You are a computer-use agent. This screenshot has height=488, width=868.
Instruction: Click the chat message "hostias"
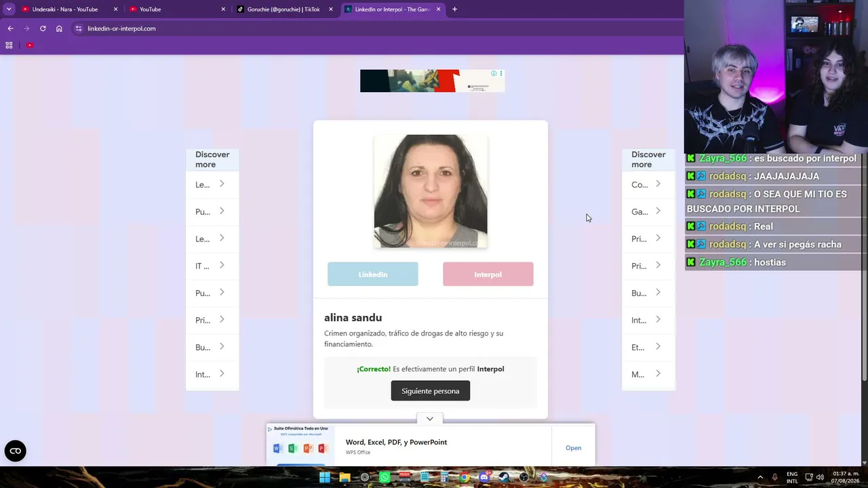[770, 262]
